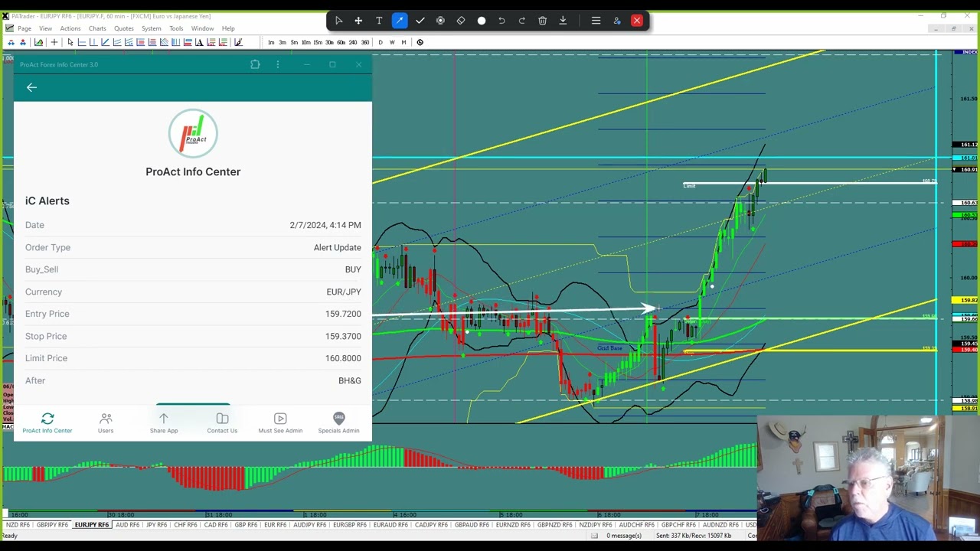Open the Quotes menu
The width and height of the screenshot is (980, 551).
tap(124, 28)
